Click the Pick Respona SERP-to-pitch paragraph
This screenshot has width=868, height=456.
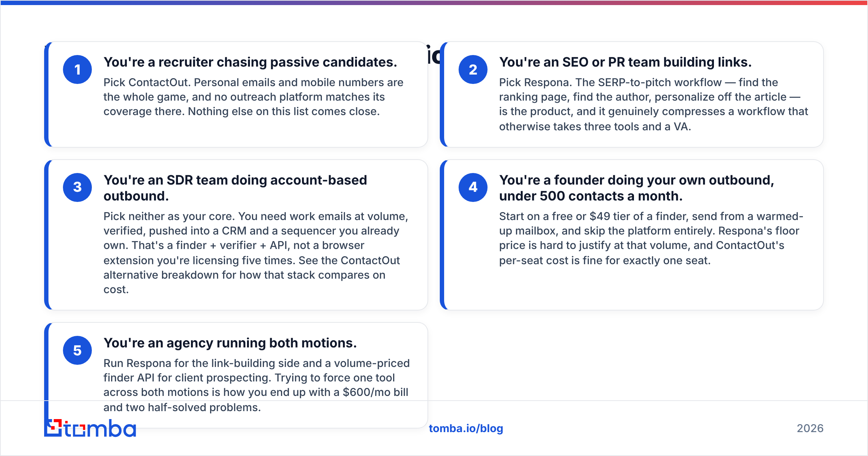click(x=654, y=104)
